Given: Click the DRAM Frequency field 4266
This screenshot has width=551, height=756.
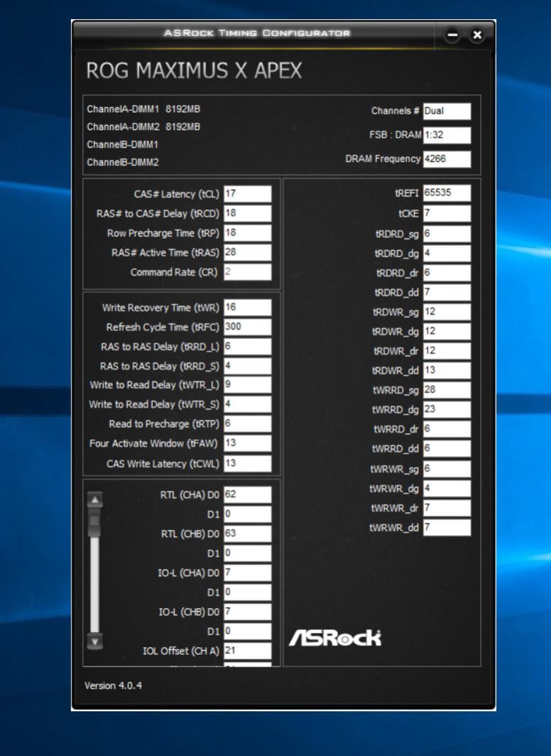Looking at the screenshot, I should point(447,159).
